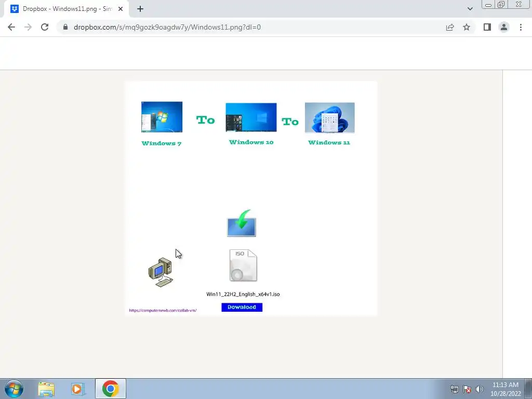This screenshot has width=532, height=399.
Task: Open Chrome's three-dot menu
Action: [x=521, y=27]
